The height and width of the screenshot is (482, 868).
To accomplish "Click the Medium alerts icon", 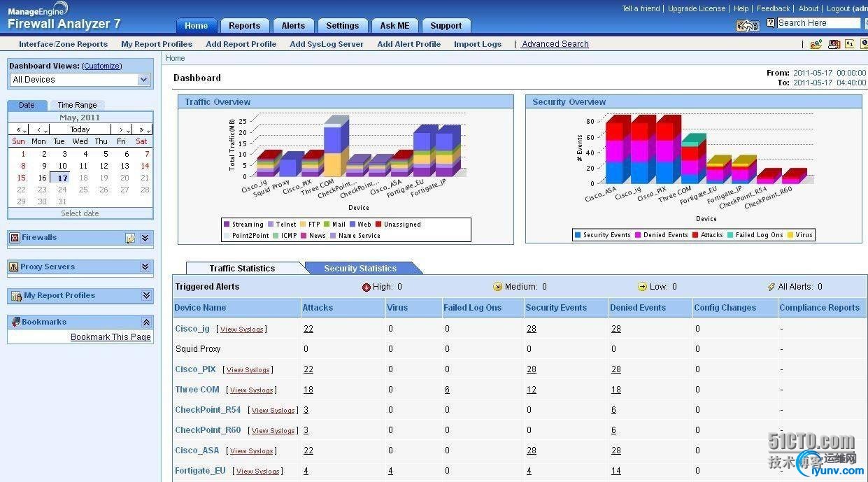I will point(497,287).
